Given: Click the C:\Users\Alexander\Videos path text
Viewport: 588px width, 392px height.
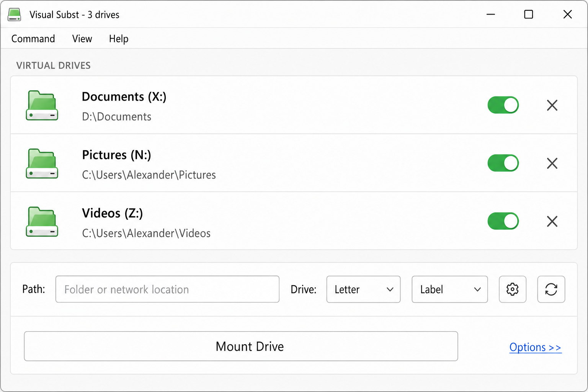Looking at the screenshot, I should click(x=146, y=233).
